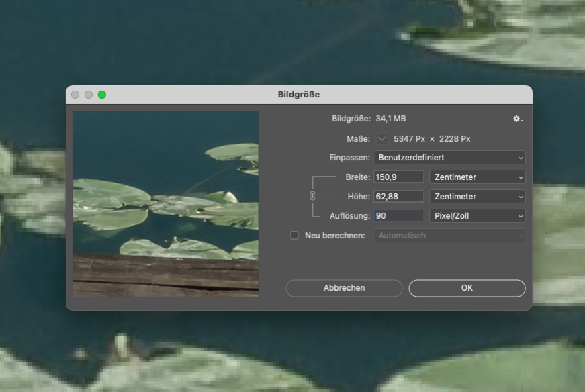Image resolution: width=585 pixels, height=392 pixels.
Task: Click the 34,1 MB image size value
Action: 391,119
